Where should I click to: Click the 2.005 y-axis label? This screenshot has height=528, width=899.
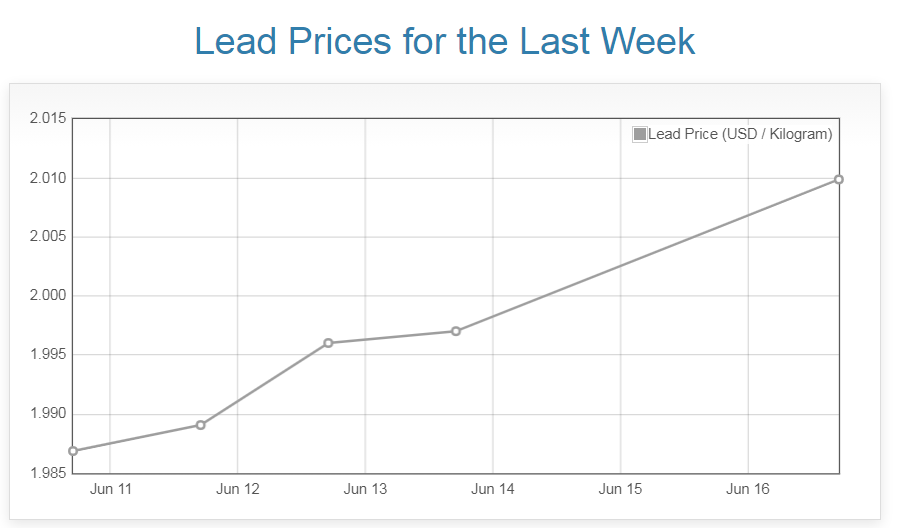point(47,237)
